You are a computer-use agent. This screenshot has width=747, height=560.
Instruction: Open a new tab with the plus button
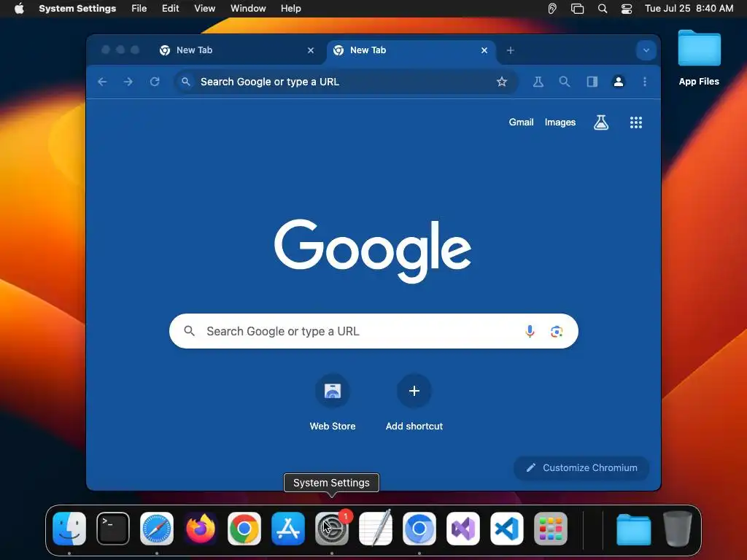pyautogui.click(x=510, y=50)
